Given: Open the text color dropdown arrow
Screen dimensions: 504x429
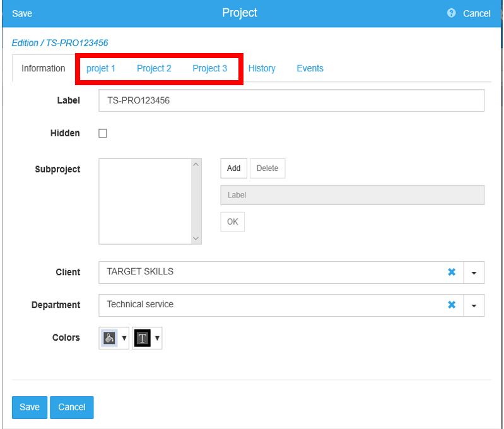Looking at the screenshot, I should pos(157,338).
